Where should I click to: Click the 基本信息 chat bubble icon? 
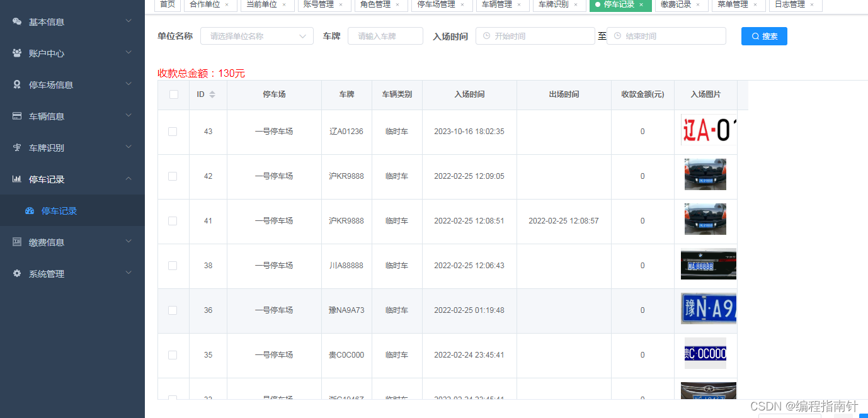click(x=17, y=21)
